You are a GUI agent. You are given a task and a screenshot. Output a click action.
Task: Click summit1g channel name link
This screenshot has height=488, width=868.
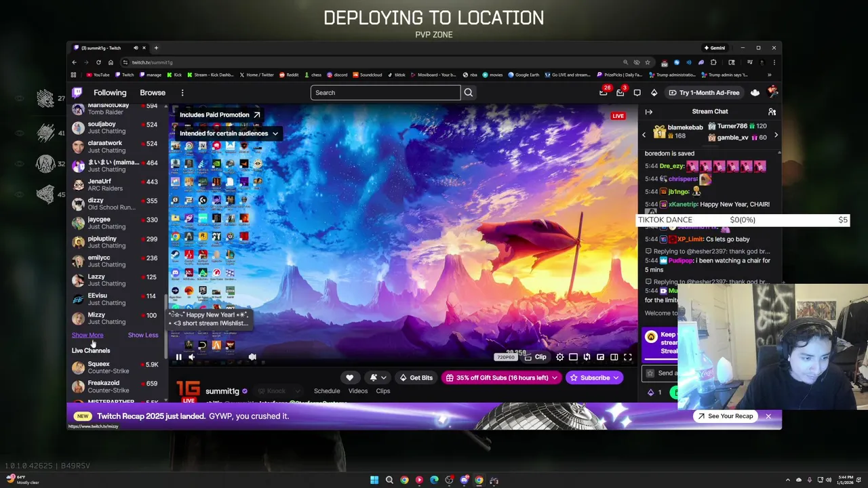[222, 391]
